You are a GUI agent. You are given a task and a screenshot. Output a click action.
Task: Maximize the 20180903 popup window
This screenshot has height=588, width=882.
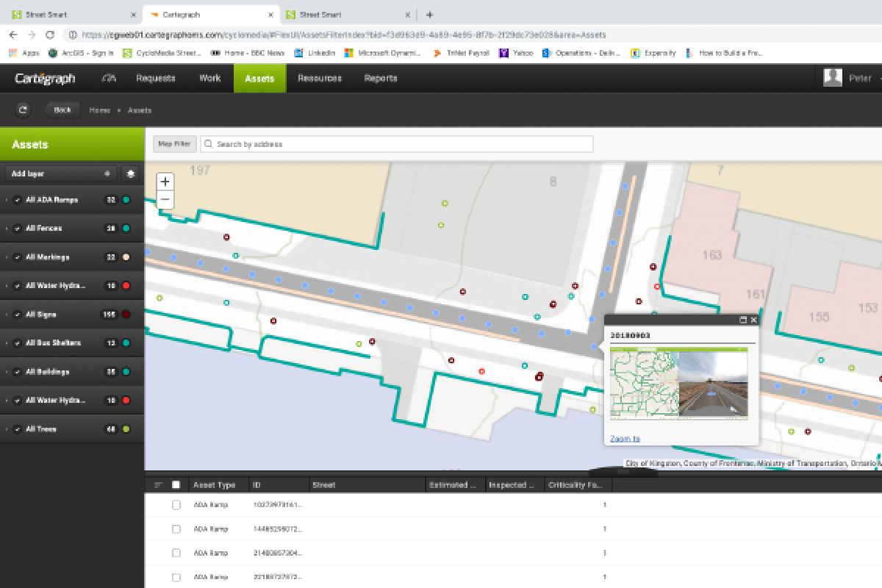[x=742, y=320]
